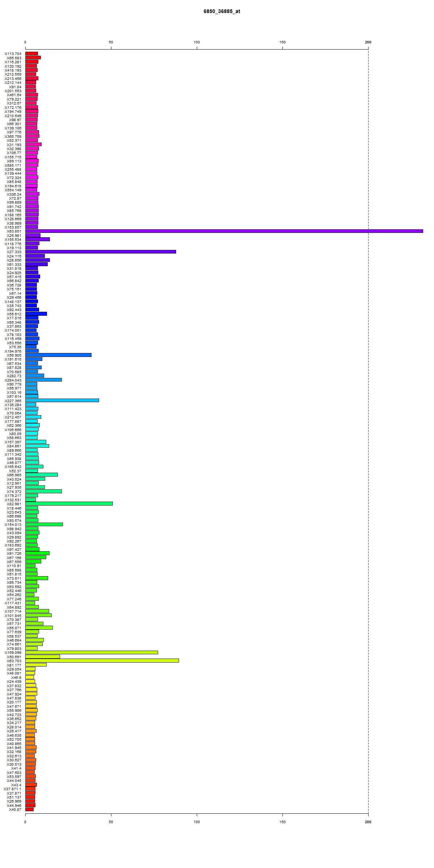Select the label X43.094

click(x=14, y=533)
